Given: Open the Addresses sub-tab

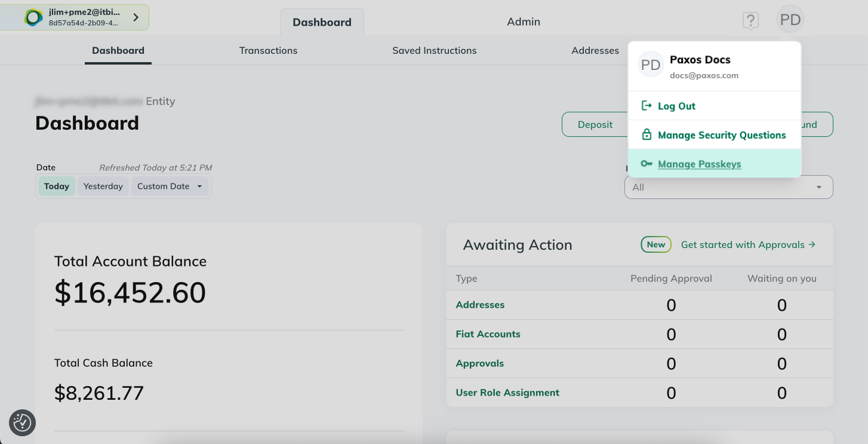Looking at the screenshot, I should click(595, 50).
